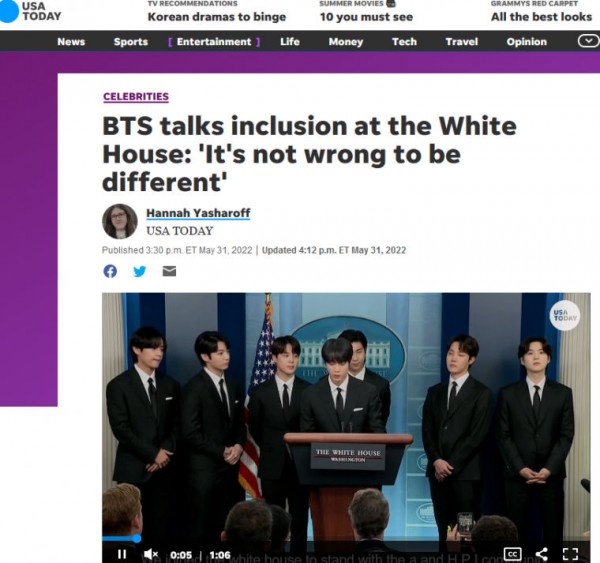The width and height of the screenshot is (600, 563).
Task: Toggle closed captions CC button
Action: (x=512, y=554)
